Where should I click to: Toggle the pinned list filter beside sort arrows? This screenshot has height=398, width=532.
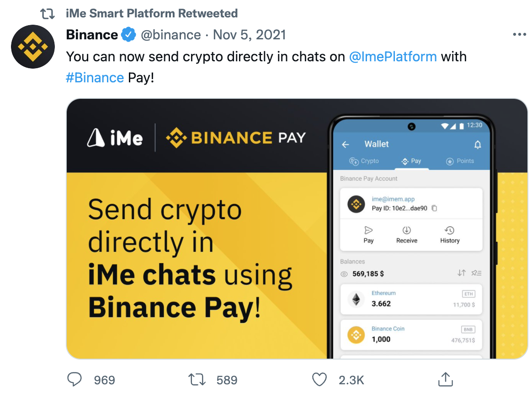tap(477, 273)
